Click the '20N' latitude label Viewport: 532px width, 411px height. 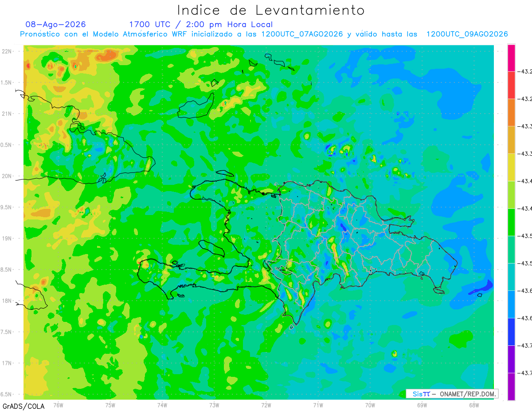(x=7, y=176)
